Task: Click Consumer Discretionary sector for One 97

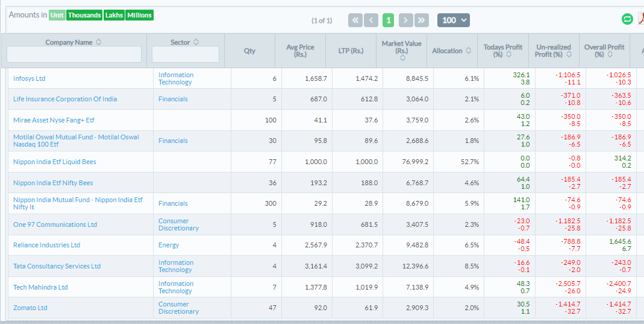Action: coord(179,224)
